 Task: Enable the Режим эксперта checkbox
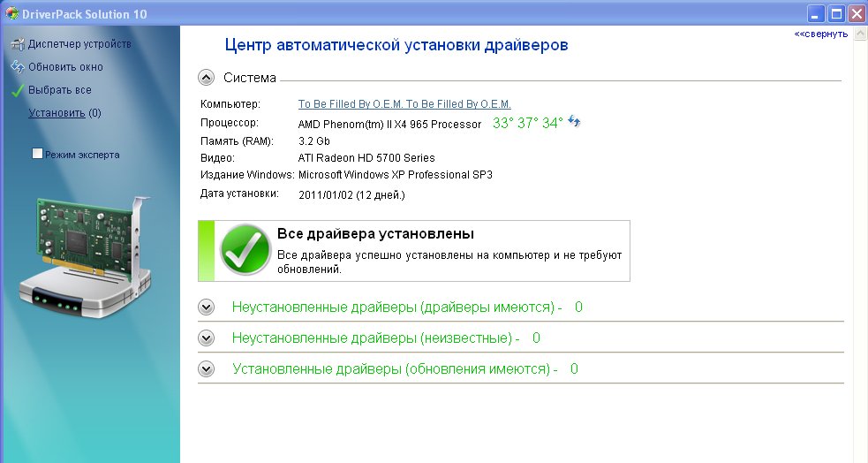click(37, 154)
